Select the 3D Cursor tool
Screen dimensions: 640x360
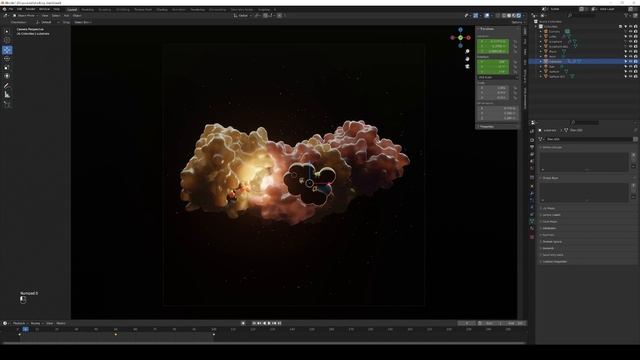[x=7, y=40]
